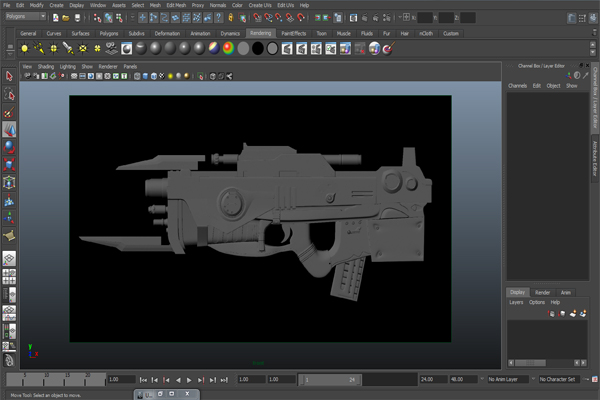
Task: Open the Polygons menu set dropdown
Action: [x=26, y=16]
